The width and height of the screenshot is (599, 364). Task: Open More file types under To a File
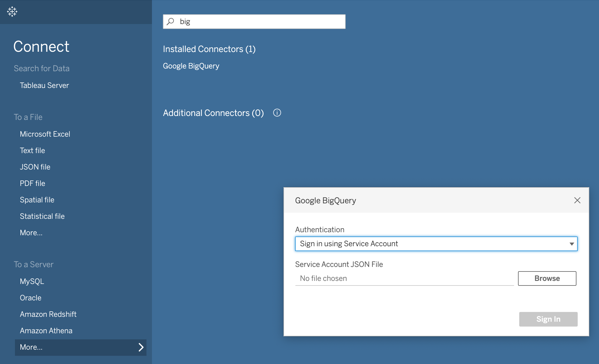(x=31, y=233)
